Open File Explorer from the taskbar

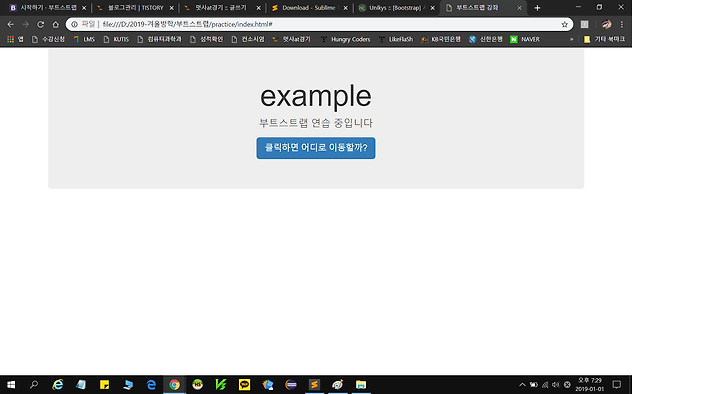tap(361, 384)
